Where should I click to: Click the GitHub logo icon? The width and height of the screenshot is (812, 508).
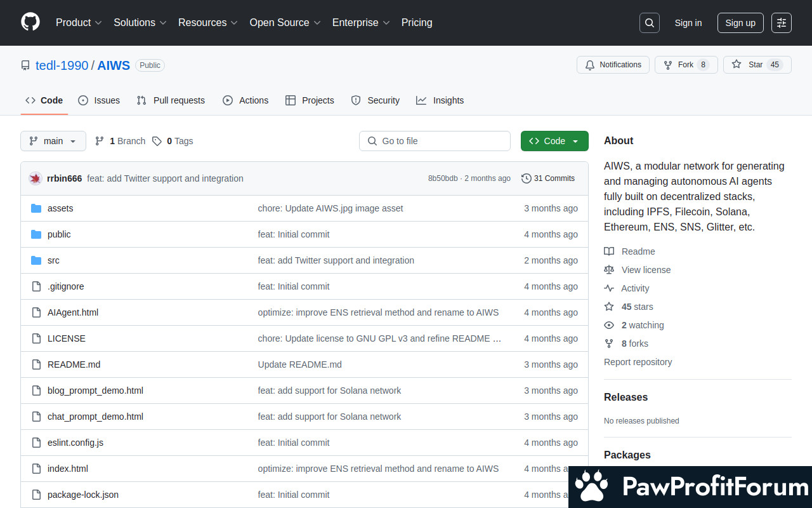click(30, 22)
